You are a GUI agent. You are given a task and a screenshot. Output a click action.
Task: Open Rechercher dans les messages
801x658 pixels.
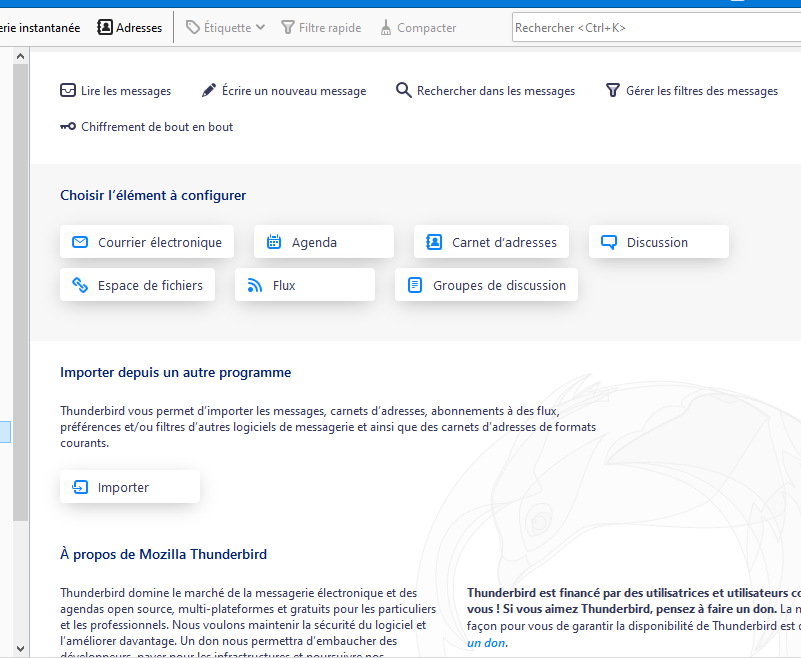pos(496,91)
